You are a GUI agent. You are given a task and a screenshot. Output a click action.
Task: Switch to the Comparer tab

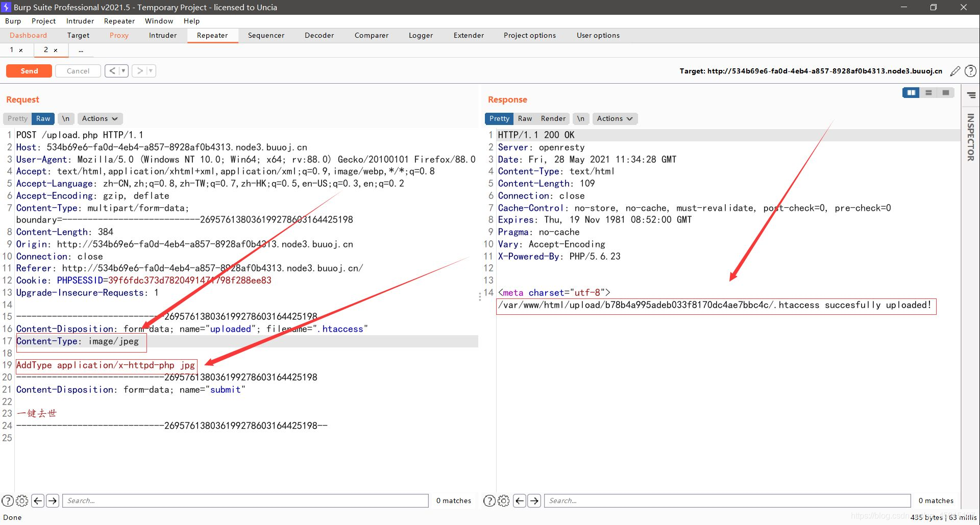(x=372, y=35)
